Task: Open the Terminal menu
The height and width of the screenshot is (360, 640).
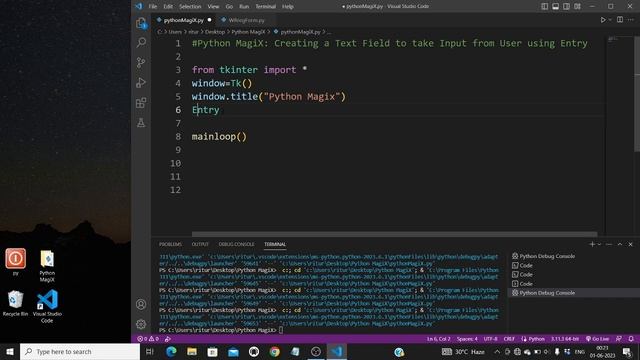Action: pyautogui.click(x=265, y=6)
